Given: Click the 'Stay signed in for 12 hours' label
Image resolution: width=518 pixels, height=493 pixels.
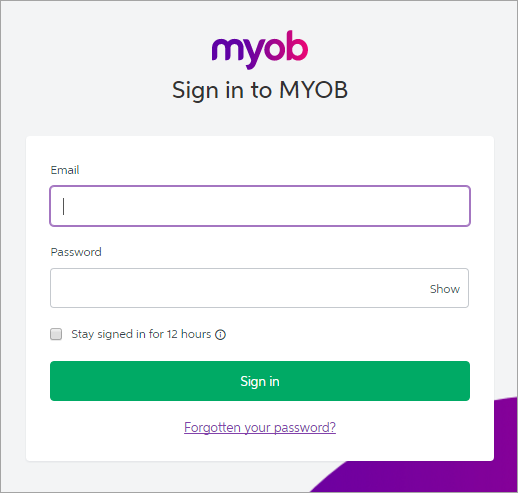Looking at the screenshot, I should coord(141,334).
